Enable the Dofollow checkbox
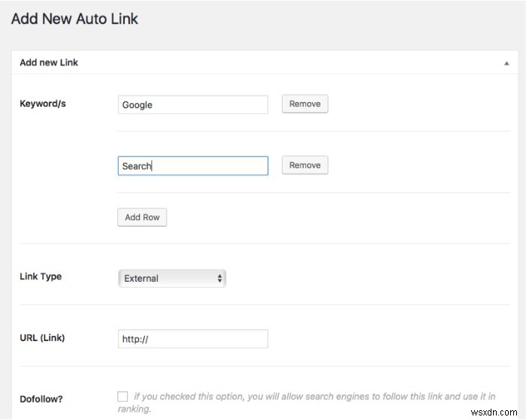 coord(122,397)
